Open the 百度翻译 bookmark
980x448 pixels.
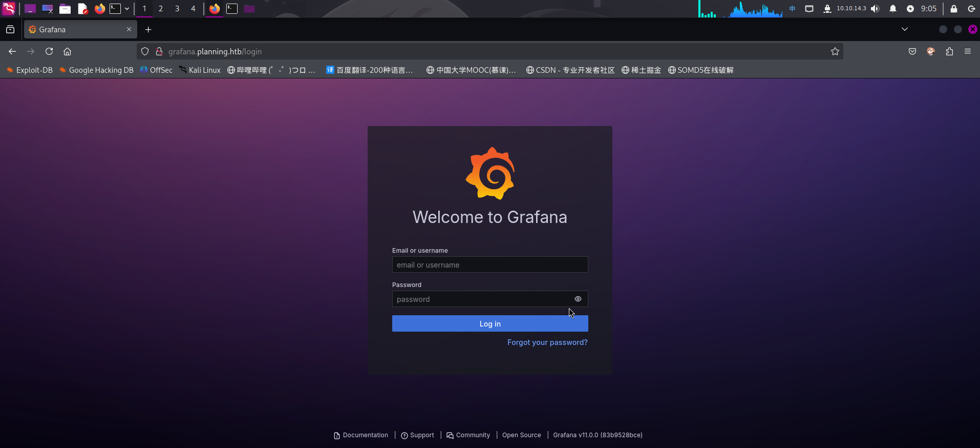click(x=370, y=70)
